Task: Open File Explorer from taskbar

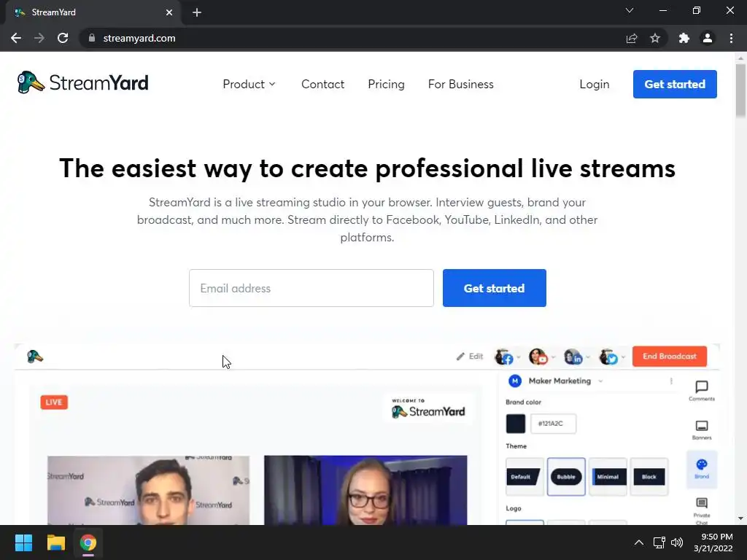Action: pos(55,542)
